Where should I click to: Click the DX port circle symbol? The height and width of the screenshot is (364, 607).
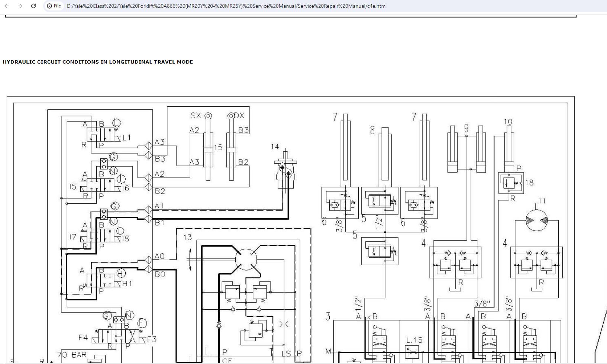click(x=231, y=116)
